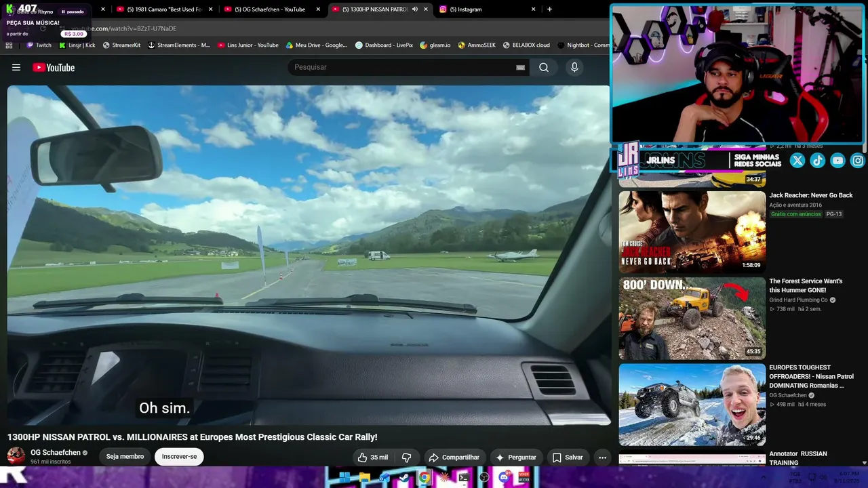Like the video with 35 mil likes

coord(373,457)
